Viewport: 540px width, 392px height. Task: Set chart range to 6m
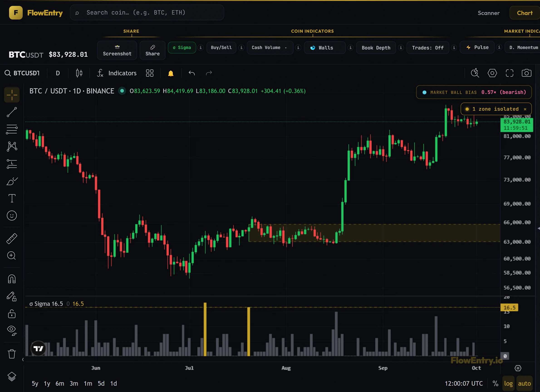click(x=60, y=383)
